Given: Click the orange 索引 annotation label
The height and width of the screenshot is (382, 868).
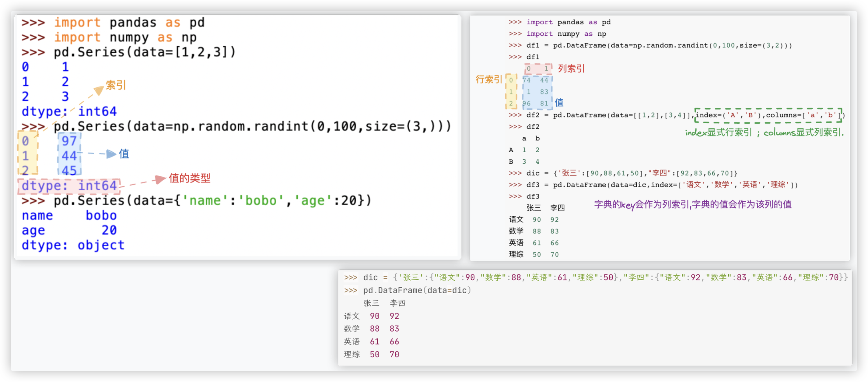Looking at the screenshot, I should pyautogui.click(x=116, y=85).
